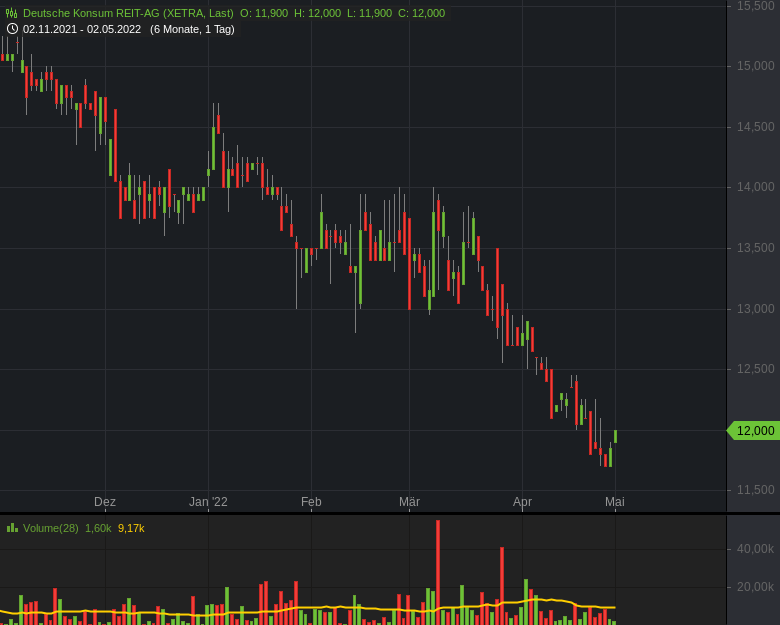780x625 pixels.
Task: Click the 15,000 price axis label
Action: click(x=756, y=66)
